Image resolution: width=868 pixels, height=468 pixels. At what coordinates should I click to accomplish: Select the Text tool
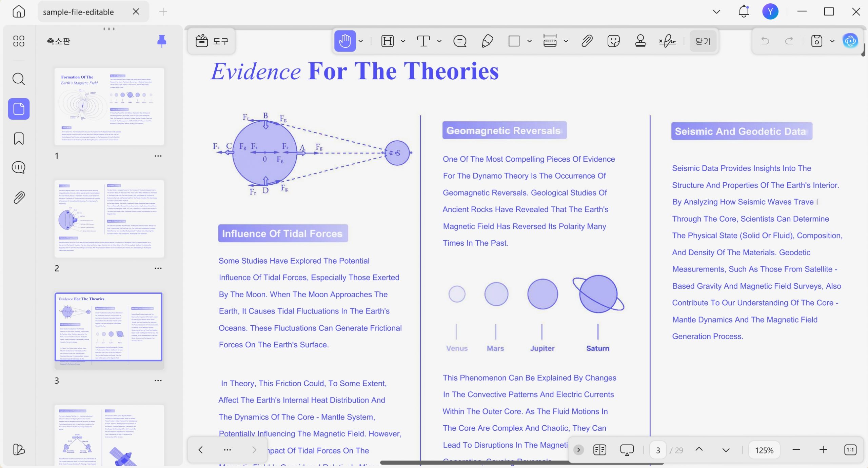tap(423, 41)
